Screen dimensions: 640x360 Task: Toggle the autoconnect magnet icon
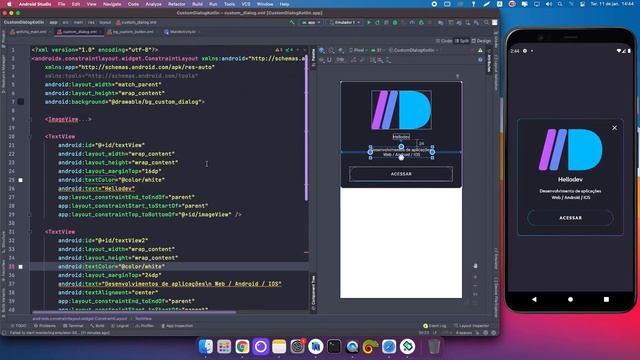tap(329, 60)
